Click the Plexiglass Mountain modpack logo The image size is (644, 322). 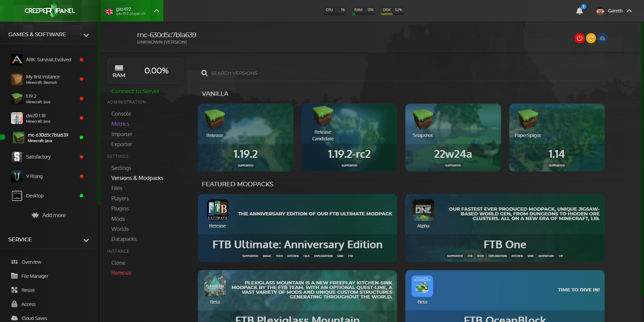click(x=215, y=286)
